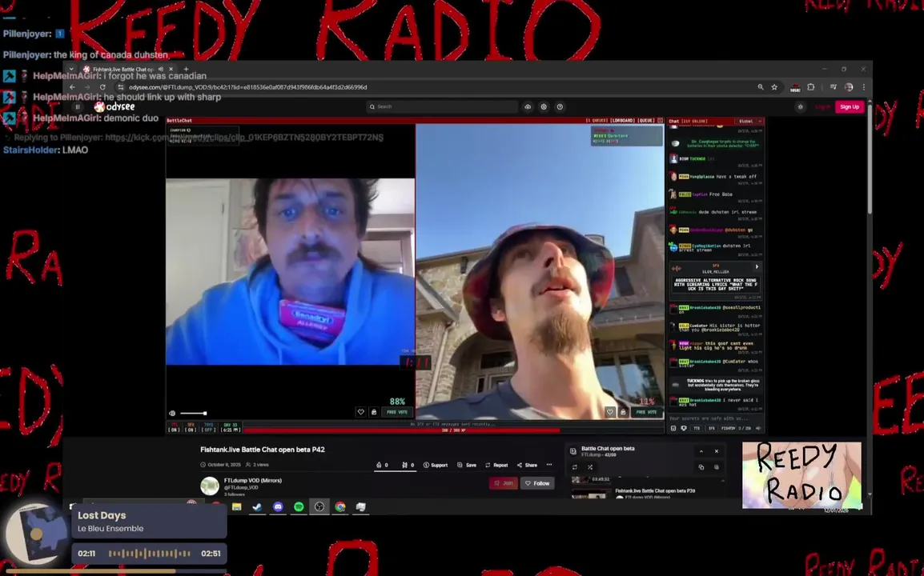The image size is (924, 576).
Task: Click the pink Sign Up button
Action: click(850, 106)
